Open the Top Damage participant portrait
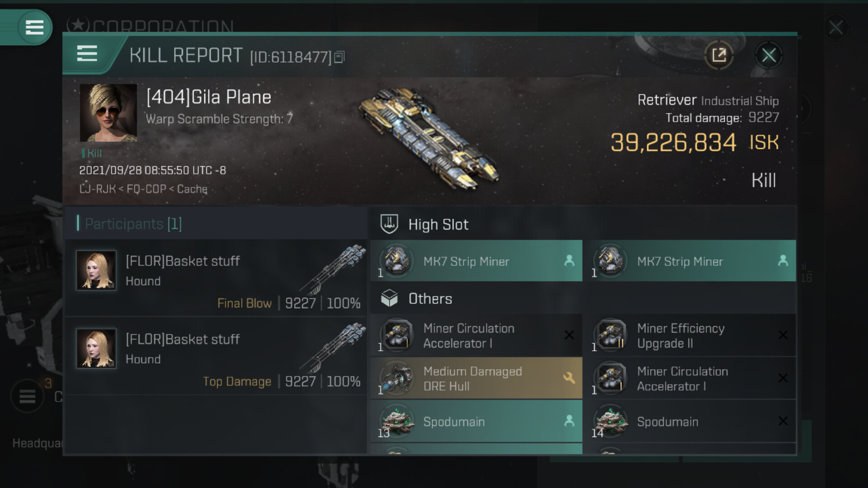Viewport: 868px width, 488px height. pos(96,348)
